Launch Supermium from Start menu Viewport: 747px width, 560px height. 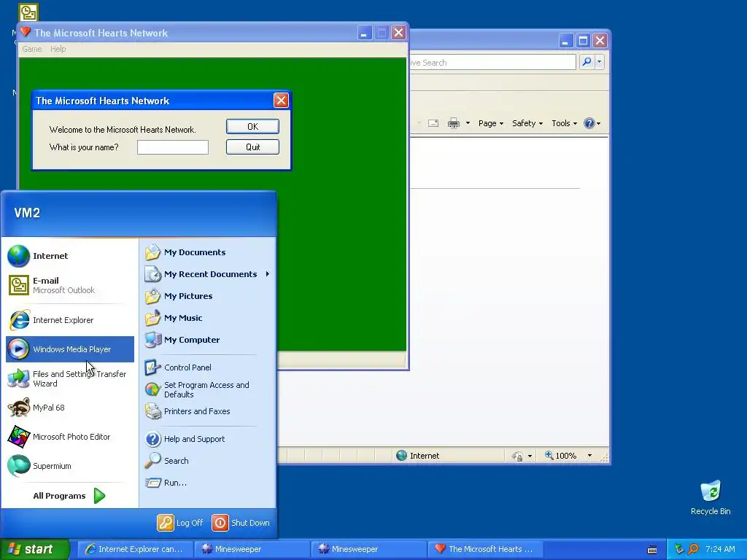pos(69,466)
